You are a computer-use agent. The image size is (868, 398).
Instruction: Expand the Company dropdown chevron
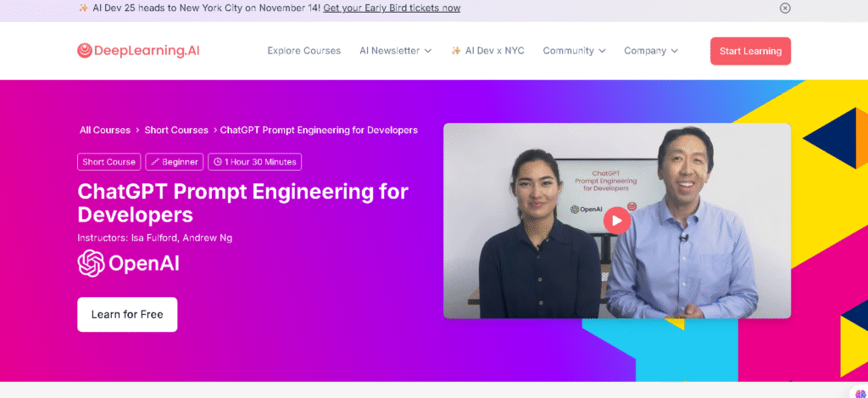(674, 51)
